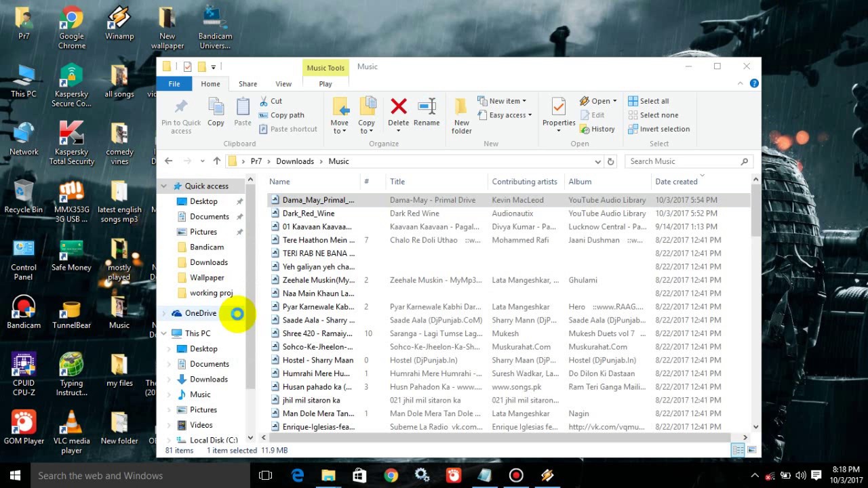The height and width of the screenshot is (488, 868).
Task: Open the Move to menu
Action: (x=340, y=115)
